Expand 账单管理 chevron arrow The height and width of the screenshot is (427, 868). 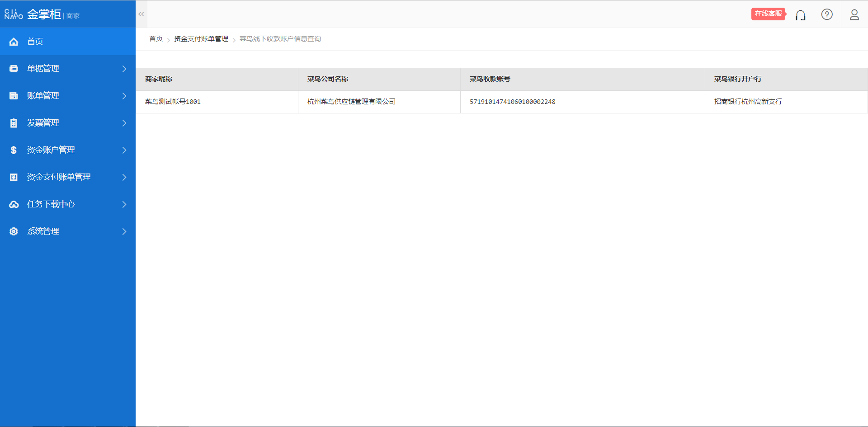pyautogui.click(x=124, y=96)
